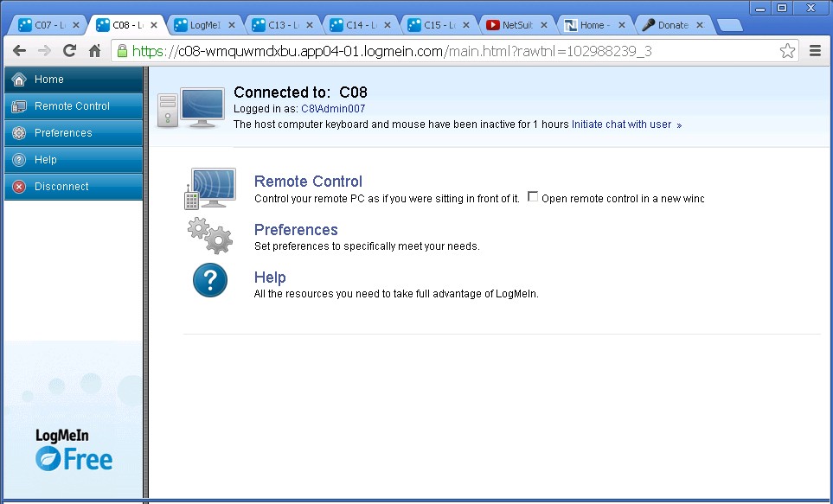Open the Preferences heading link
This screenshot has width=833, height=504.
click(296, 229)
